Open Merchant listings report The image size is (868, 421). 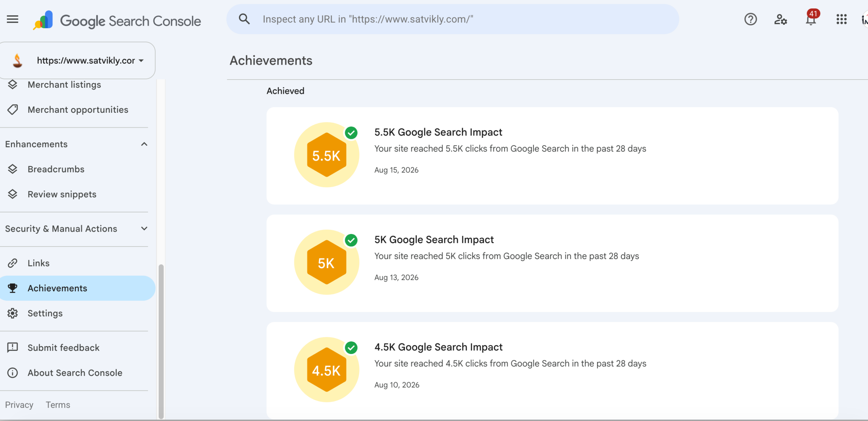click(64, 85)
